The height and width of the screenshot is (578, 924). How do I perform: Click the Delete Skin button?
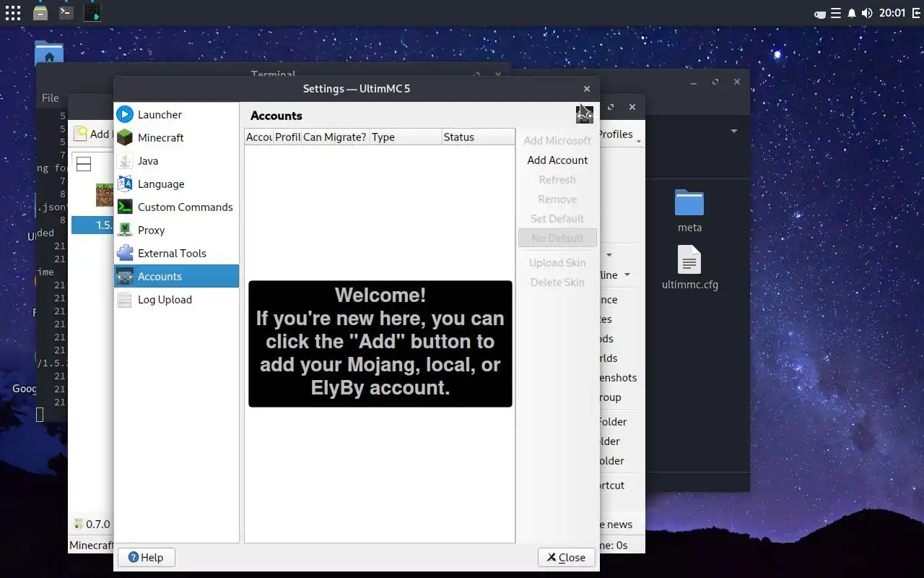pyautogui.click(x=557, y=282)
